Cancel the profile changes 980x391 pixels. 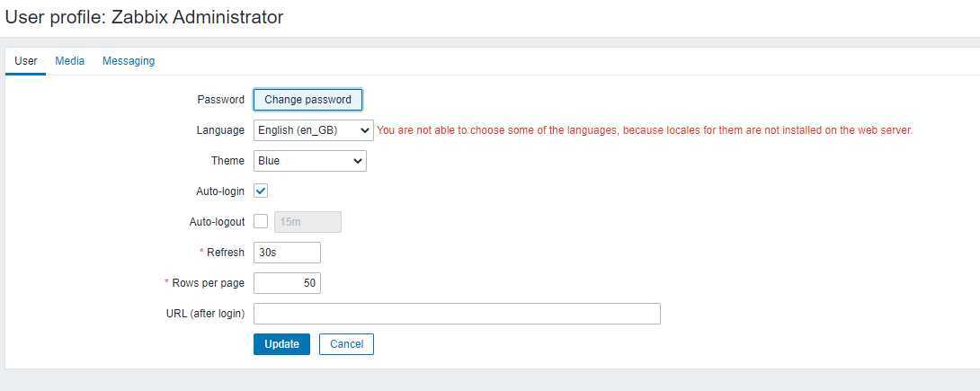346,344
